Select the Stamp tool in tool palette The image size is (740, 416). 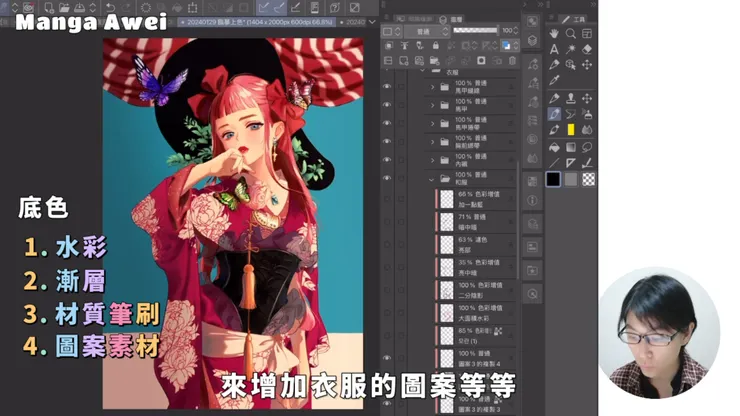(x=571, y=98)
